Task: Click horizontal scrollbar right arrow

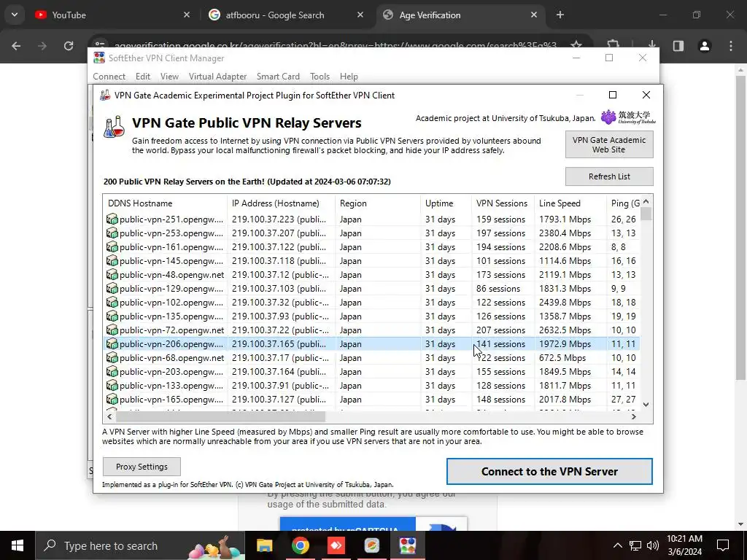Action: coord(634,416)
